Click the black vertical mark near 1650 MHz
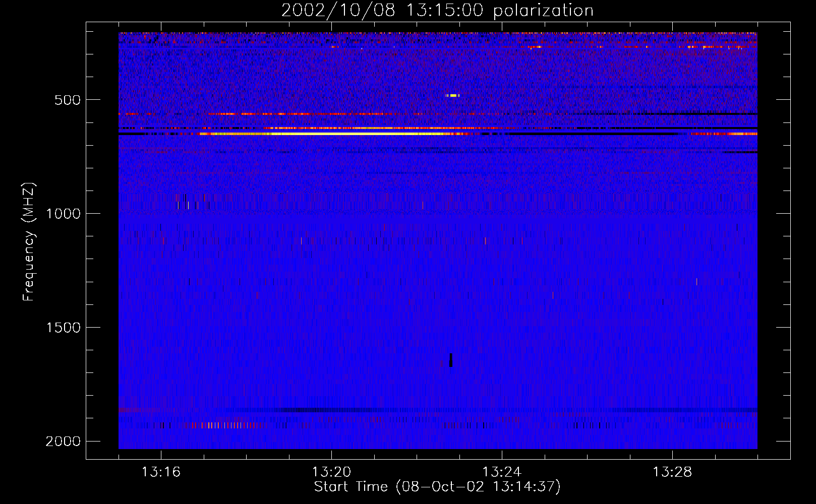Screen dimensions: 816x504 point(451,360)
